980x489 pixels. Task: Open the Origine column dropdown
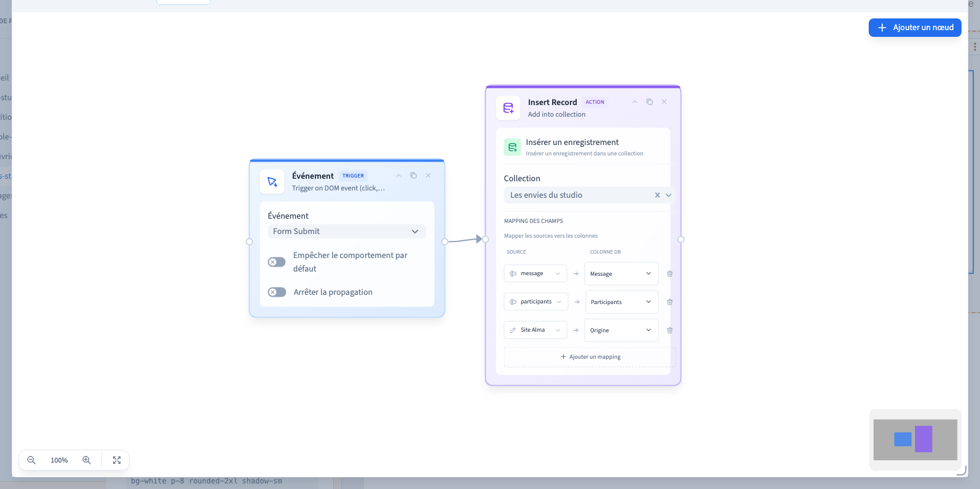622,331
